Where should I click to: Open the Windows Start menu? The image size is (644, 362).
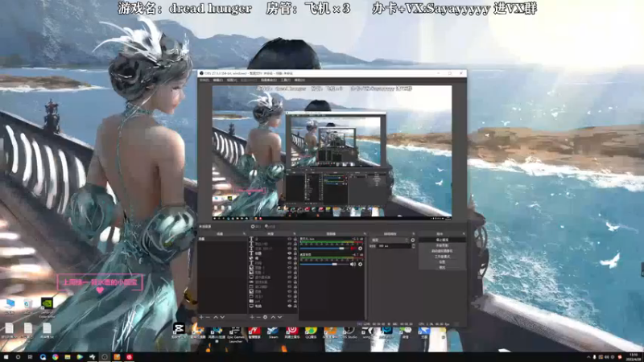6,357
